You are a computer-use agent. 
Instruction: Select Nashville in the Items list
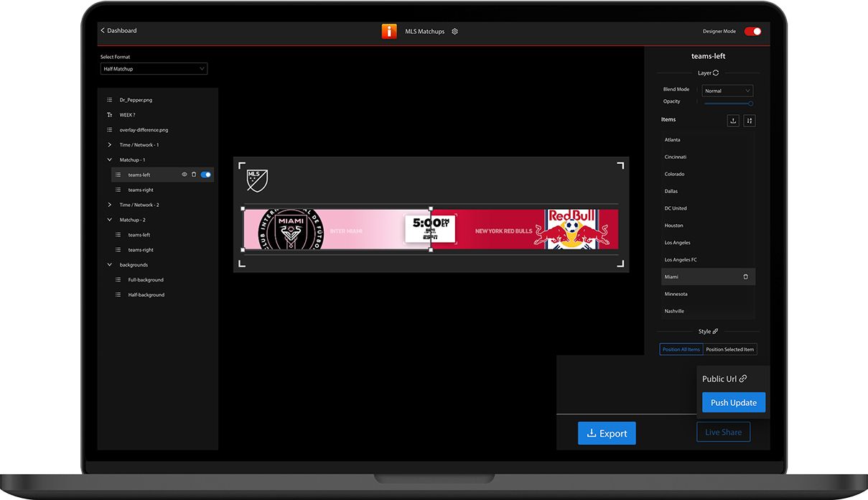click(x=708, y=311)
